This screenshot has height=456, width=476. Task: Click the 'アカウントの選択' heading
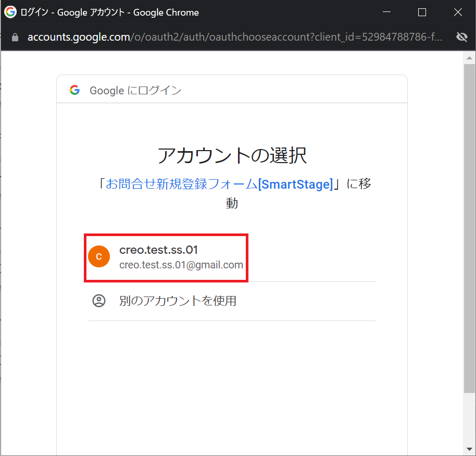(232, 155)
